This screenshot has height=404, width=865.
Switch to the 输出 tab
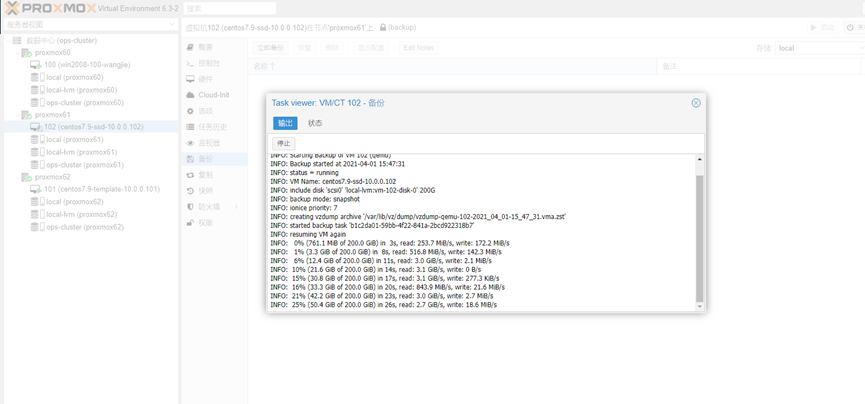[x=285, y=123]
